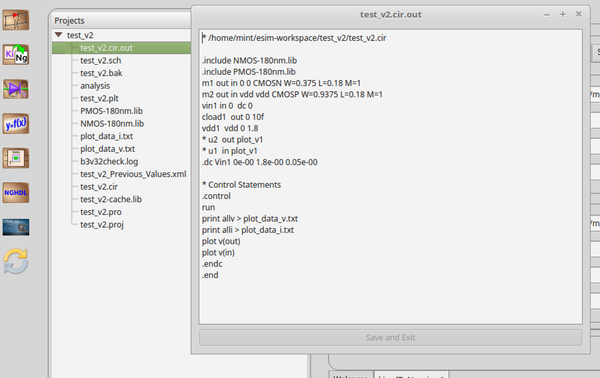This screenshot has height=378, width=600.
Task: Launch KiCad to Ngspice converter icon
Action: pos(16,55)
